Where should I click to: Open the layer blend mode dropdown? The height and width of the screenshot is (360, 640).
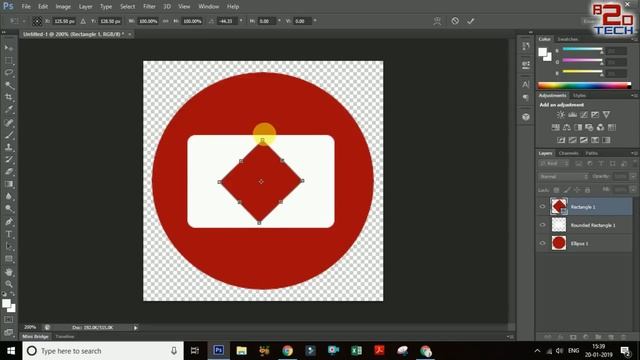pyautogui.click(x=563, y=177)
